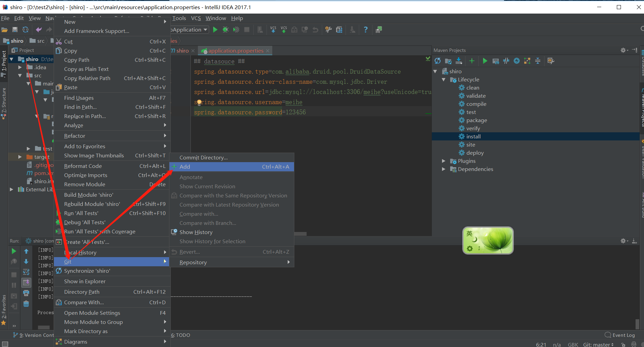Click the Run green arrow in main toolbar
The height and width of the screenshot is (347, 644).
215,30
